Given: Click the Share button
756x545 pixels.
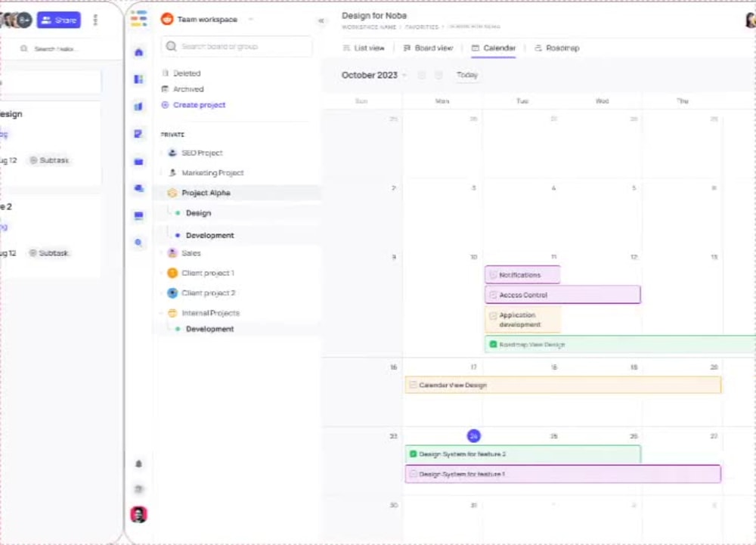Looking at the screenshot, I should pos(59,20).
